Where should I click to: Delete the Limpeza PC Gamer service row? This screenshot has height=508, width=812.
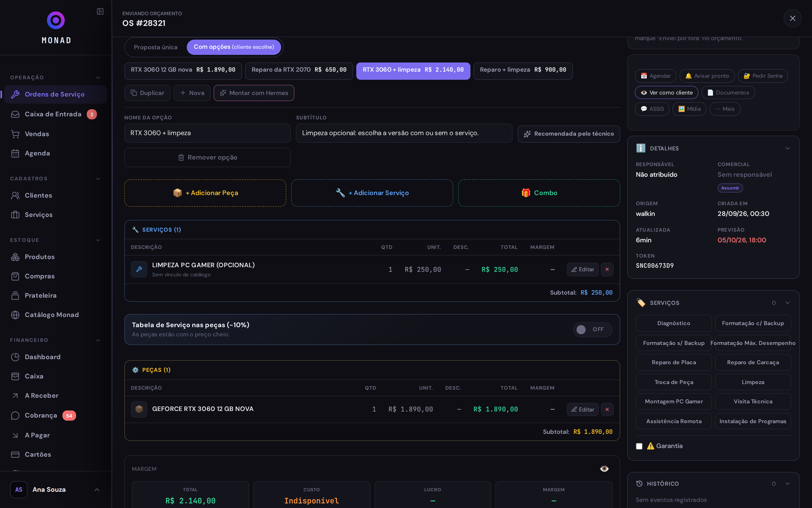607,269
